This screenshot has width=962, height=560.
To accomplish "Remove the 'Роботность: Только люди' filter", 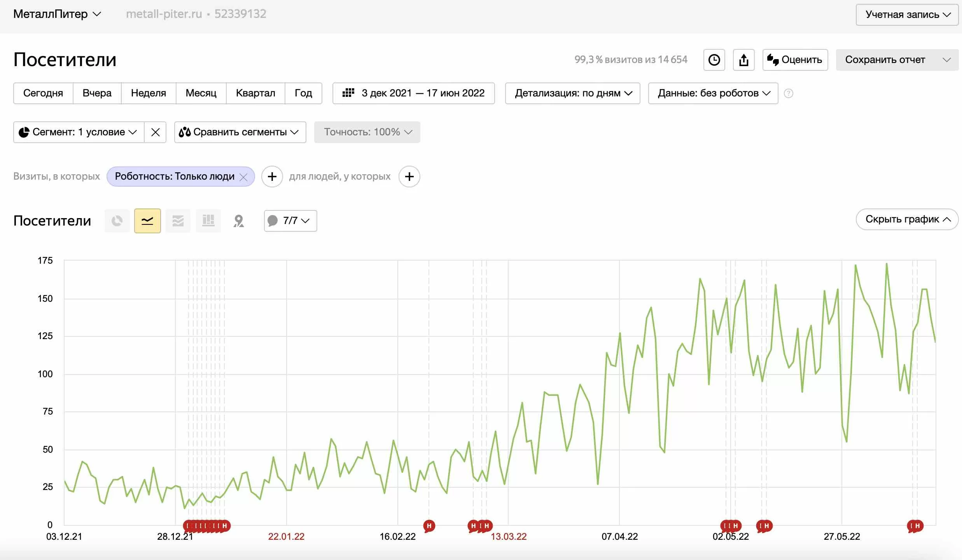I will [244, 177].
